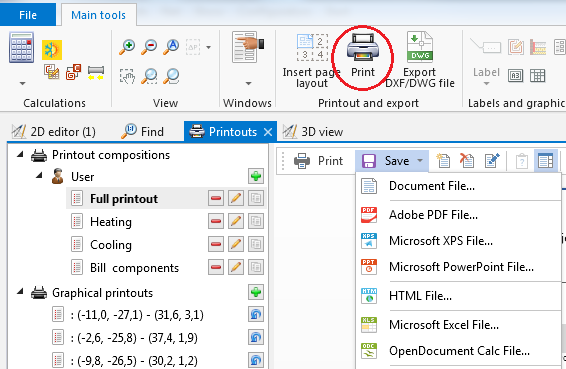Edit the Full printout with pencil icon
This screenshot has width=566, height=369.
click(x=236, y=198)
